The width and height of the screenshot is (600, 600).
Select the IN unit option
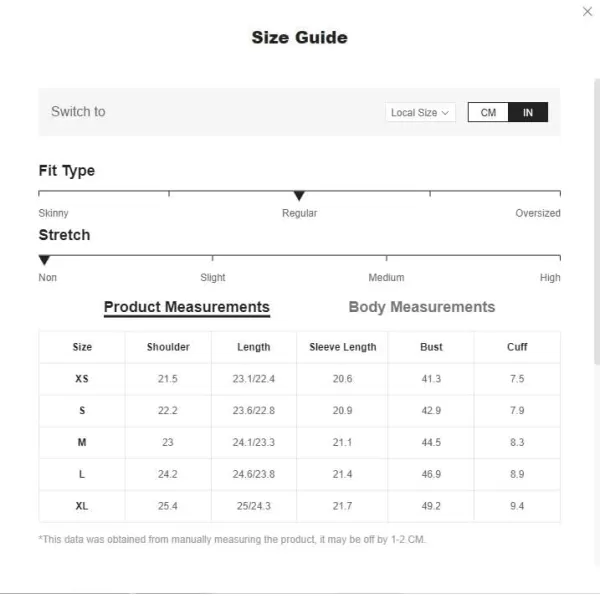(528, 112)
